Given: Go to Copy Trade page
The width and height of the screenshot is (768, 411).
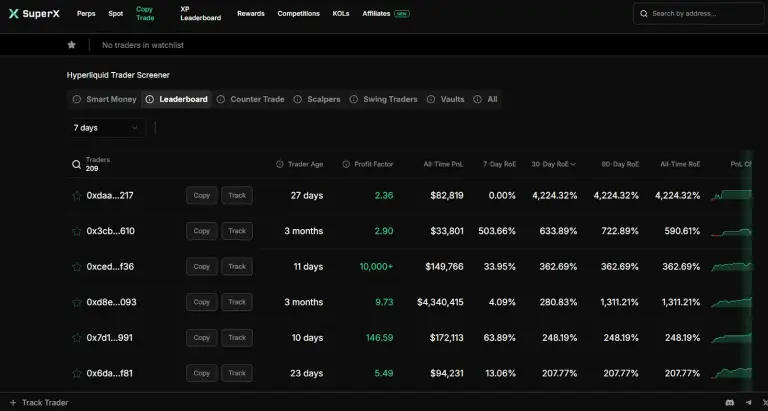Looking at the screenshot, I should (x=145, y=14).
